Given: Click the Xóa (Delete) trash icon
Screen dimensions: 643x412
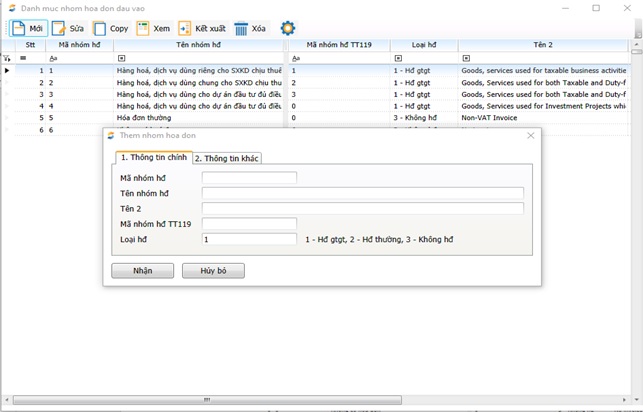Looking at the screenshot, I should pyautogui.click(x=241, y=28).
